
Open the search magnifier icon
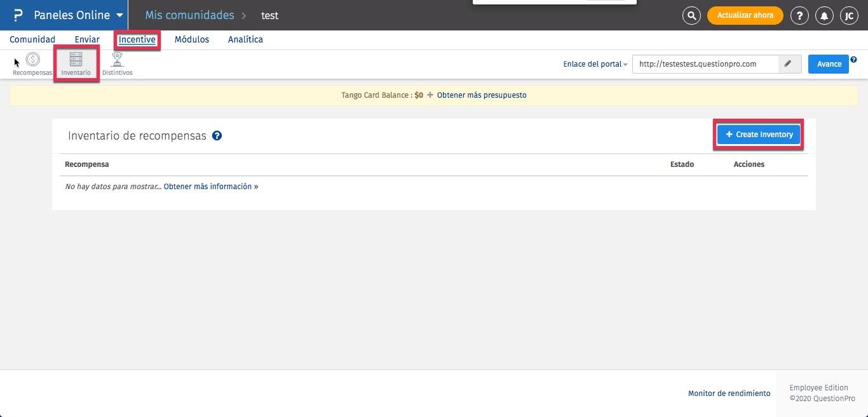691,15
